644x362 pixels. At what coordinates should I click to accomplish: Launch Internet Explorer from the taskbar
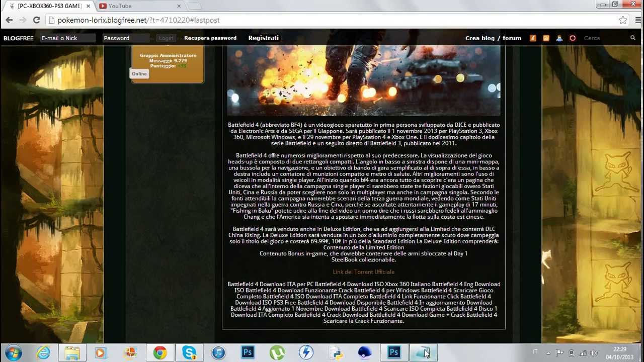(x=44, y=352)
